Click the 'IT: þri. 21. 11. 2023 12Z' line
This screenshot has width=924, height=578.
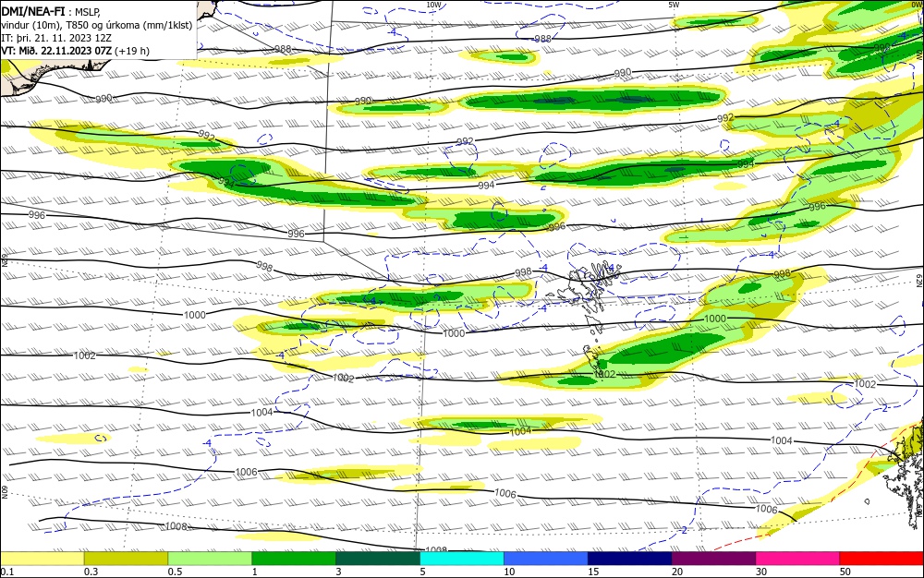pos(56,38)
